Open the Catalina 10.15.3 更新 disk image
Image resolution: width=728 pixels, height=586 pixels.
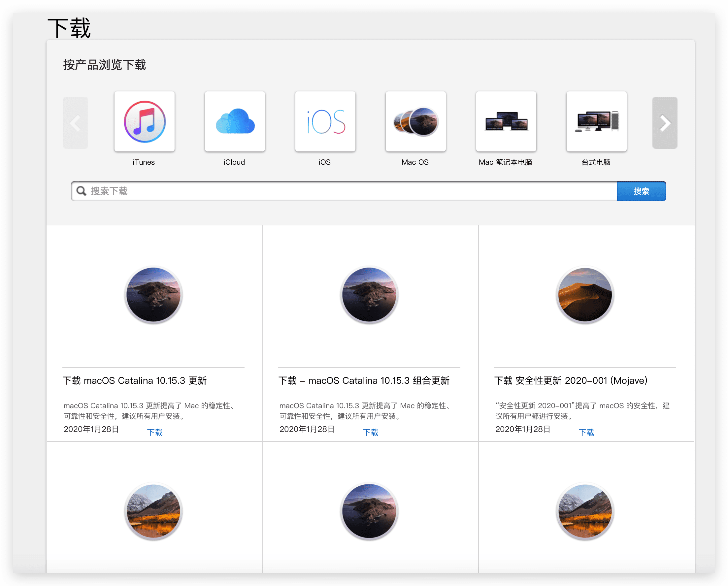point(154,295)
